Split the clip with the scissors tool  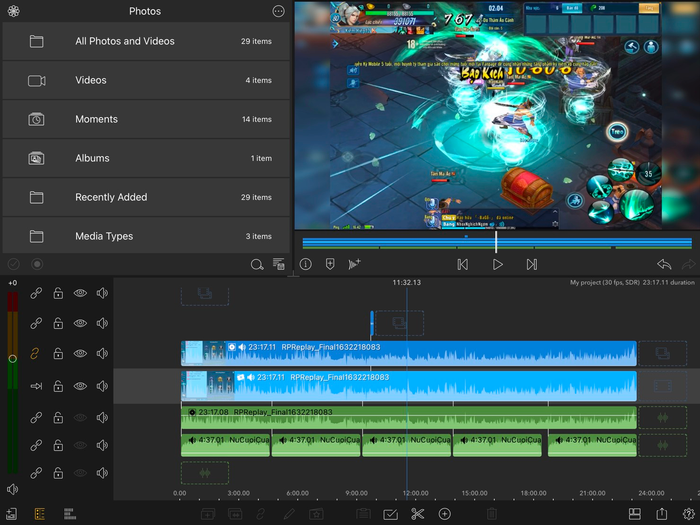(x=417, y=514)
